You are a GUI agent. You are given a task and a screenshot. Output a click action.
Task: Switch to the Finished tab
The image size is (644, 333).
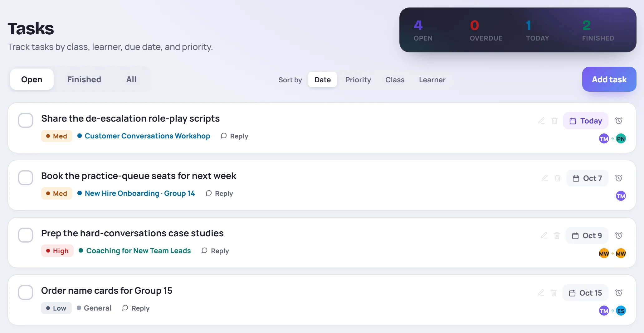(84, 80)
